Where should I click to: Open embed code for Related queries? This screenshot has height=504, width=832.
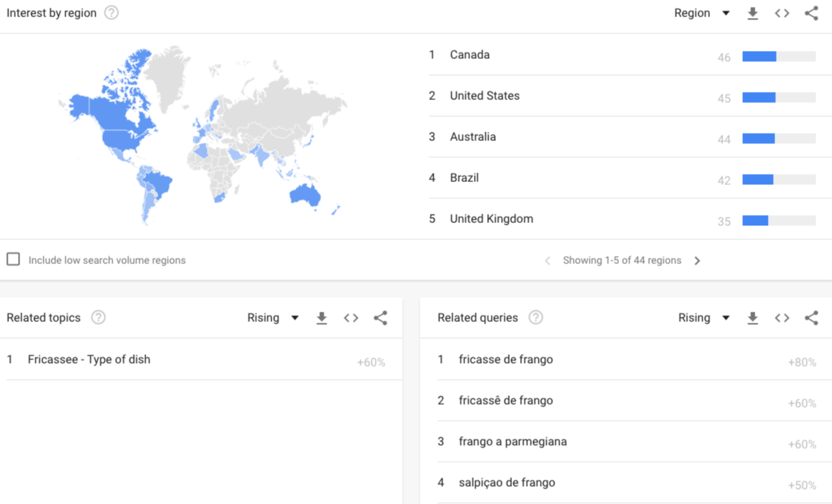click(782, 318)
